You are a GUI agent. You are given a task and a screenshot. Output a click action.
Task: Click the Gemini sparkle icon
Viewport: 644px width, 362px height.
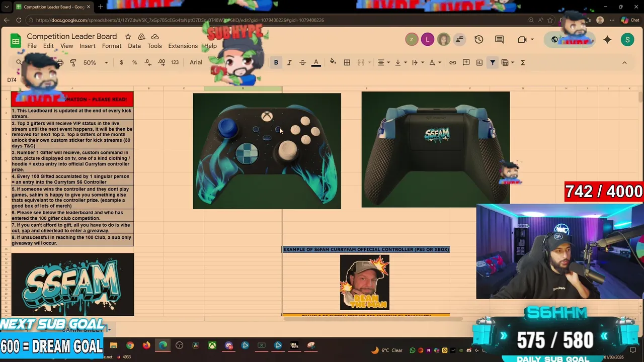[607, 40]
